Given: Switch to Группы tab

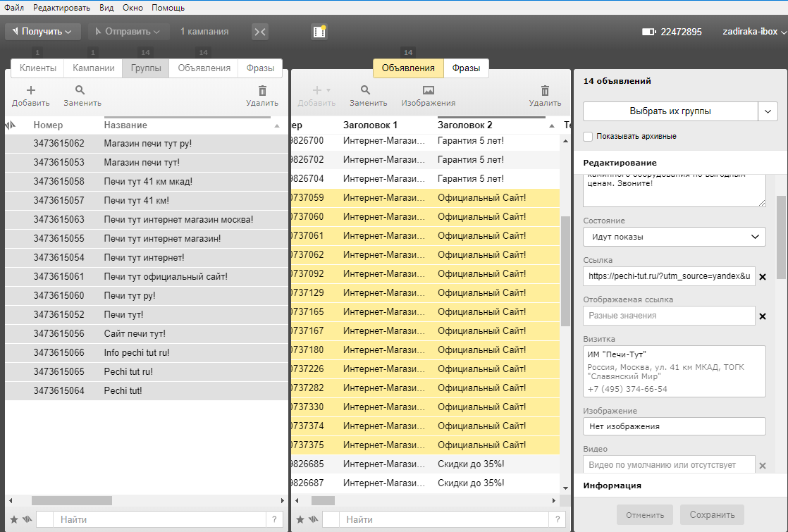Looking at the screenshot, I should point(146,68).
